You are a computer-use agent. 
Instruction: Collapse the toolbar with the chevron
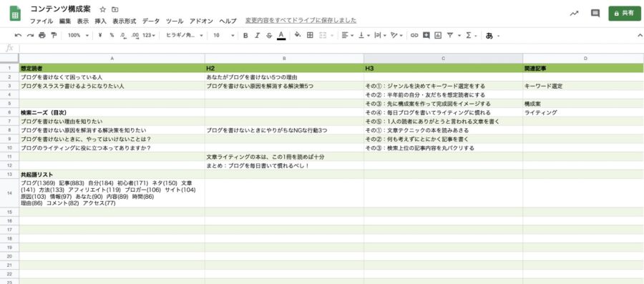click(x=639, y=36)
